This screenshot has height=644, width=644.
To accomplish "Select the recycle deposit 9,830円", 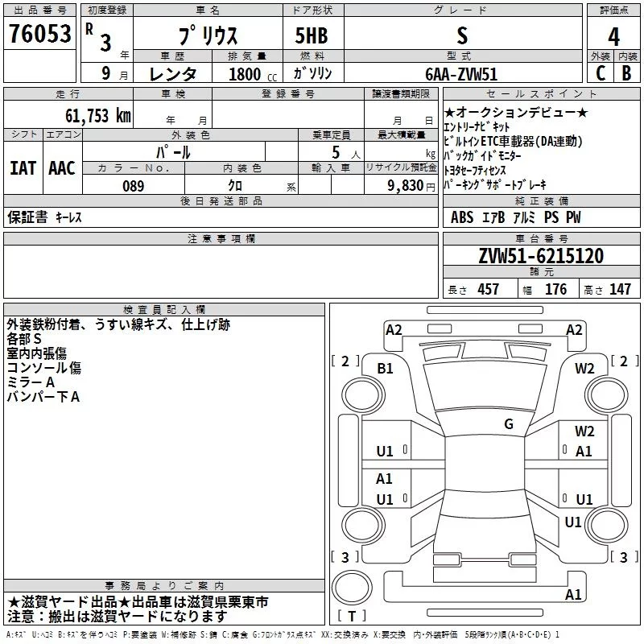I will tap(411, 185).
